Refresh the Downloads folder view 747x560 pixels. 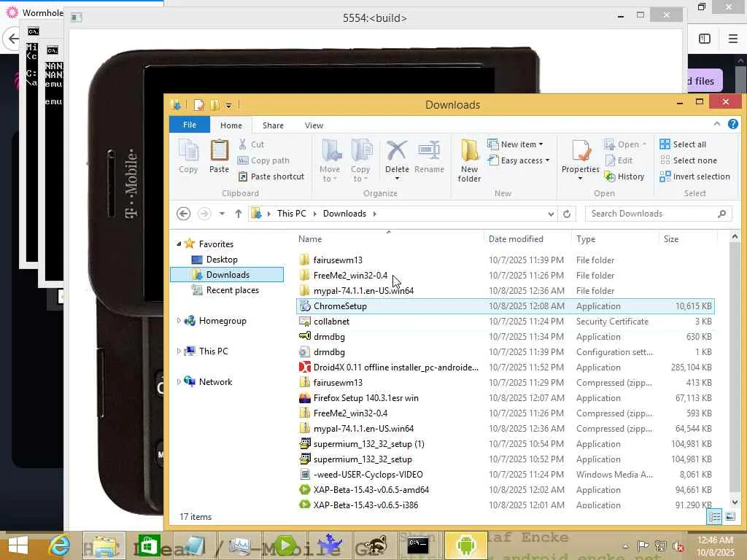pos(567,214)
